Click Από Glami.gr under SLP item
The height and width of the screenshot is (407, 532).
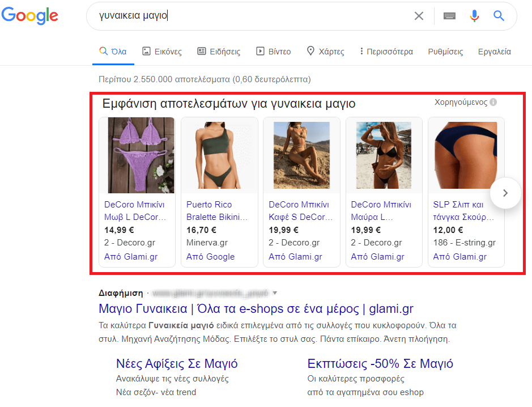point(459,257)
